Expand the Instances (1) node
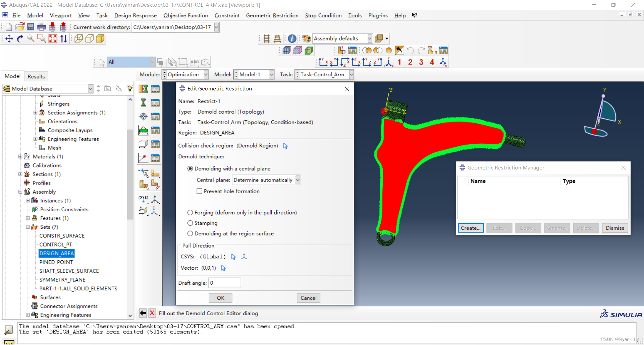644x345 pixels. pyautogui.click(x=28, y=201)
